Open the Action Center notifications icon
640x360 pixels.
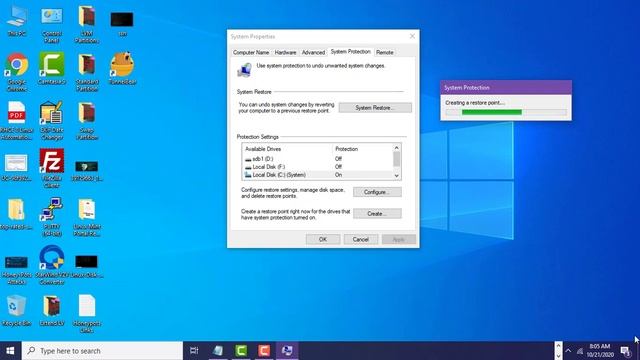[x=625, y=351]
